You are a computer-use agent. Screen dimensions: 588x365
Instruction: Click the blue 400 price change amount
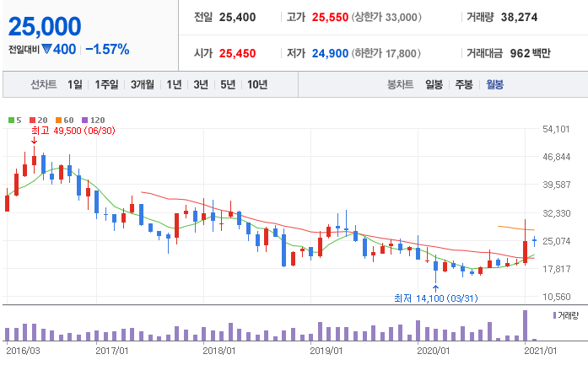[64, 49]
